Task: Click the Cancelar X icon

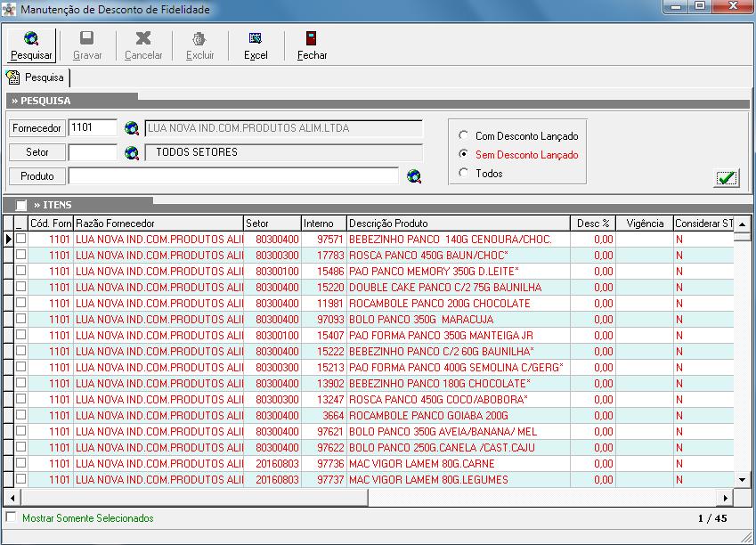Action: pos(143,38)
